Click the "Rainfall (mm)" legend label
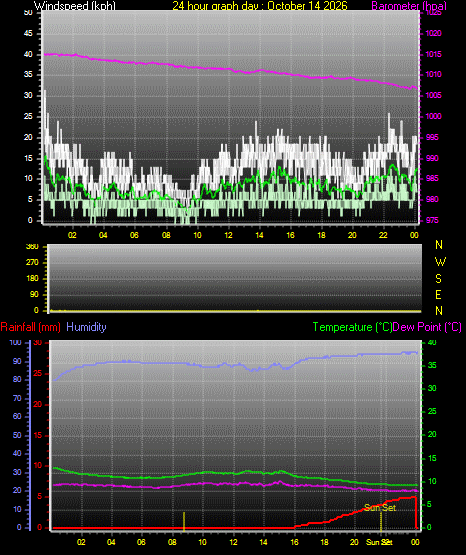This screenshot has height=555, width=466. tap(30, 327)
